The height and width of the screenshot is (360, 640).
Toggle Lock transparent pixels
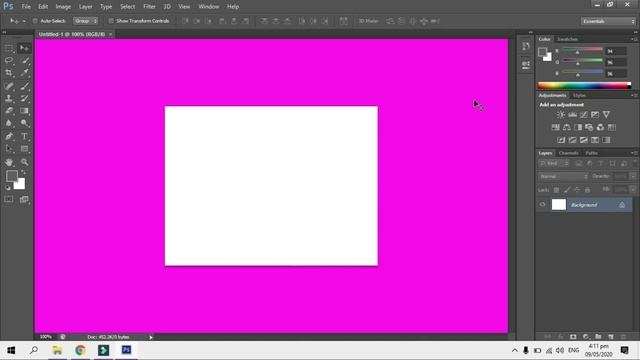pyautogui.click(x=556, y=190)
